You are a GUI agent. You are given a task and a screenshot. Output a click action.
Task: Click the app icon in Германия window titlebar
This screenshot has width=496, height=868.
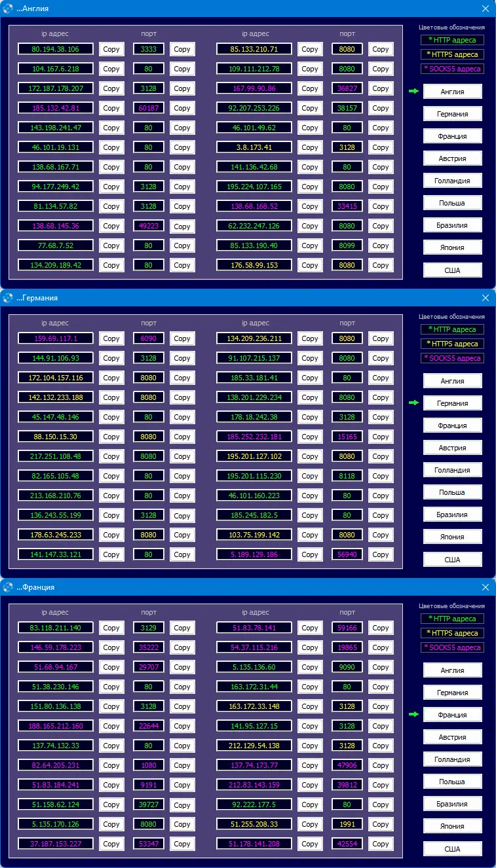[x=8, y=298]
